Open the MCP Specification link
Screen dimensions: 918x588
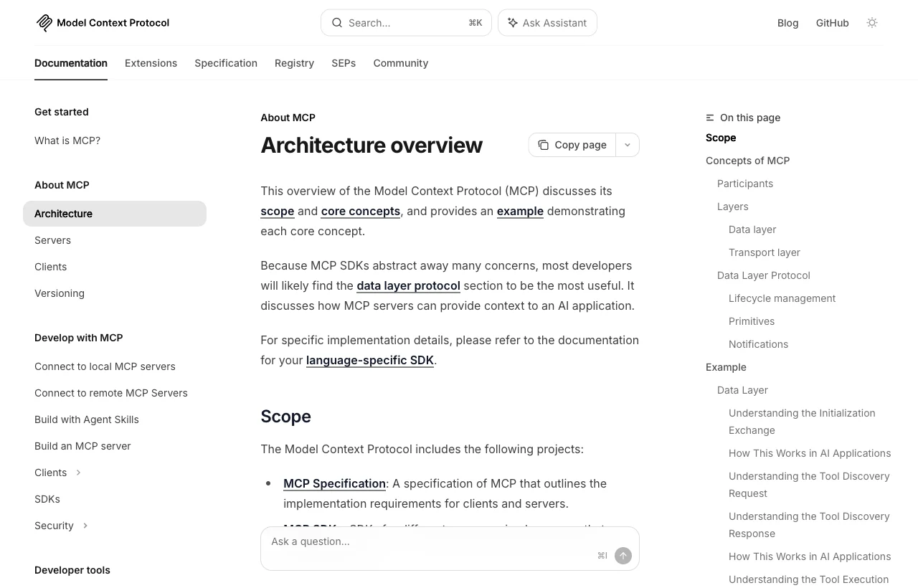pos(335,483)
